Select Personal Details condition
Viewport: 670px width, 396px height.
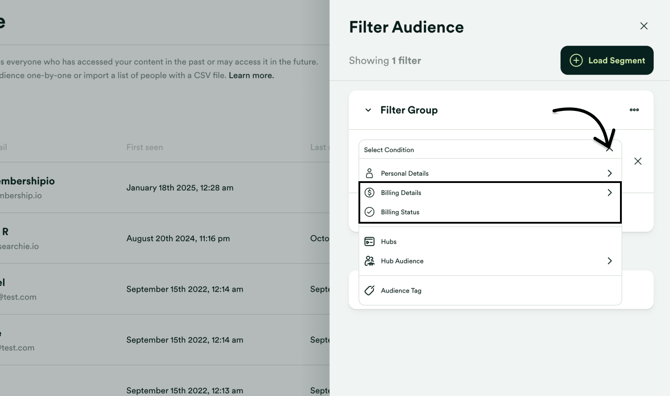(x=490, y=173)
